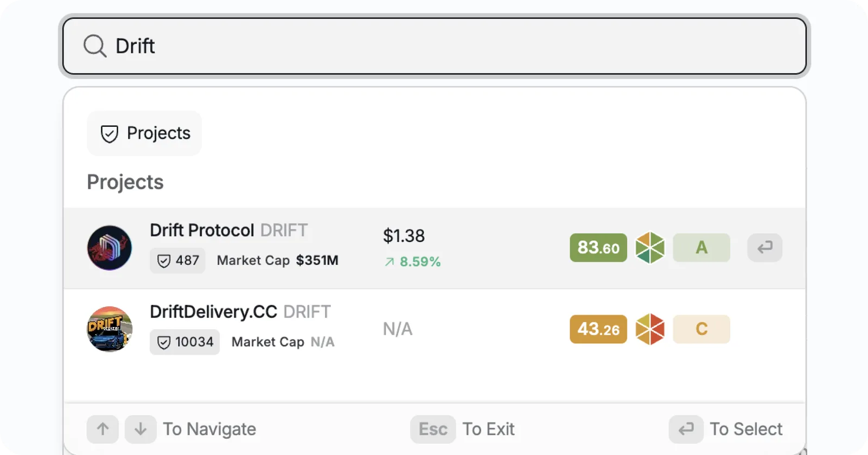Click into the Drift search field
Screen dimensions: 868x455
(435, 46)
